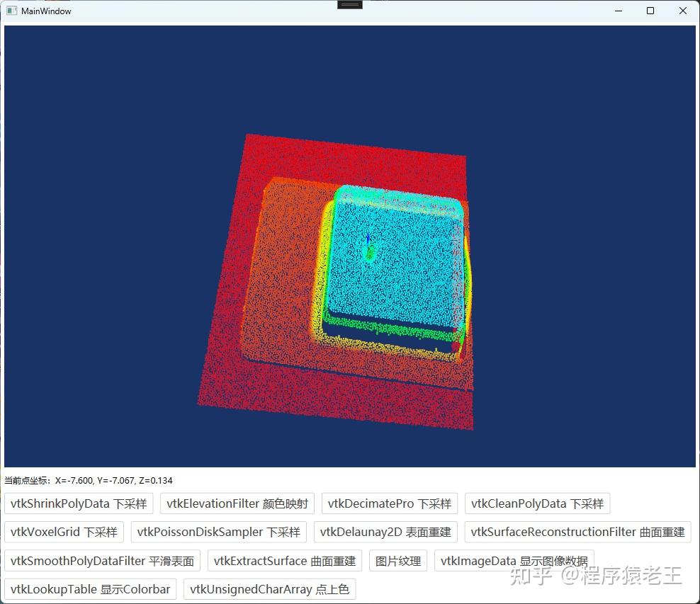Click the vtkShrinkPolyData 下采样 button
Viewport: 700px width, 604px height.
(x=79, y=503)
